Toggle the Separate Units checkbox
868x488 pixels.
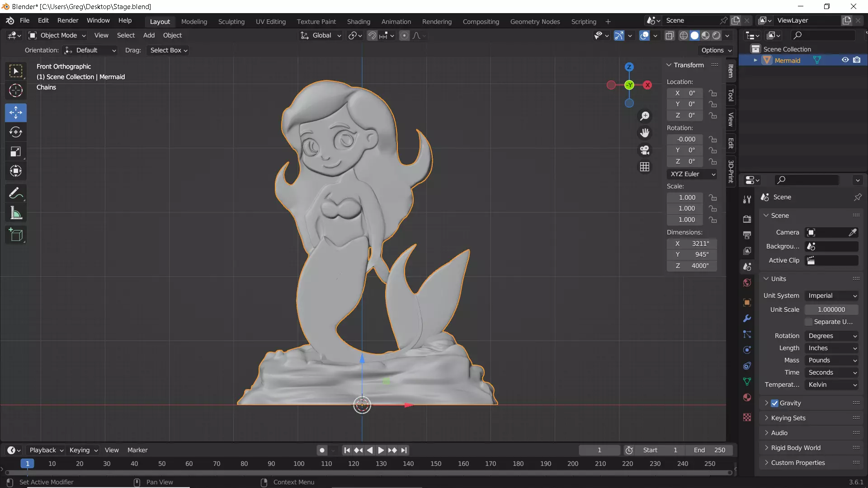coord(809,322)
